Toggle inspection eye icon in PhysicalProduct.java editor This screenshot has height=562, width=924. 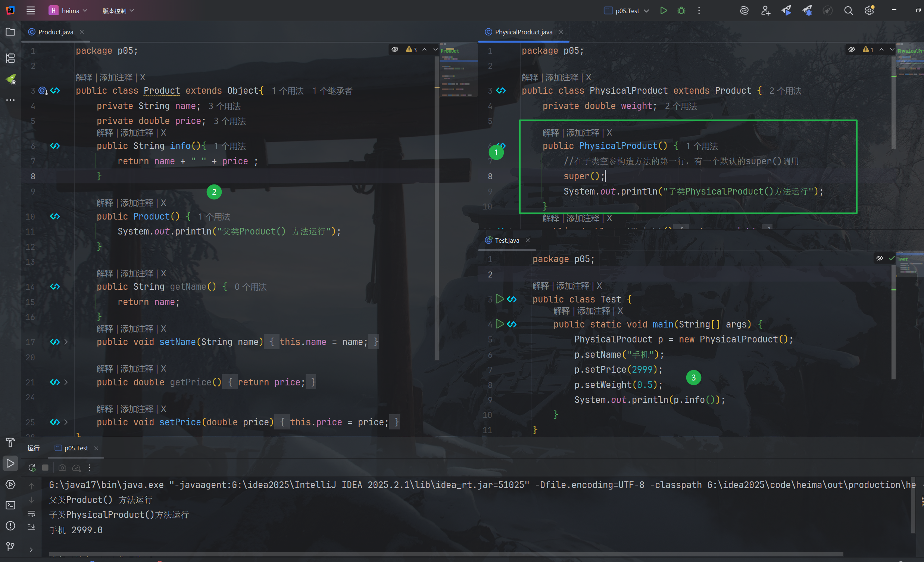[x=852, y=50]
